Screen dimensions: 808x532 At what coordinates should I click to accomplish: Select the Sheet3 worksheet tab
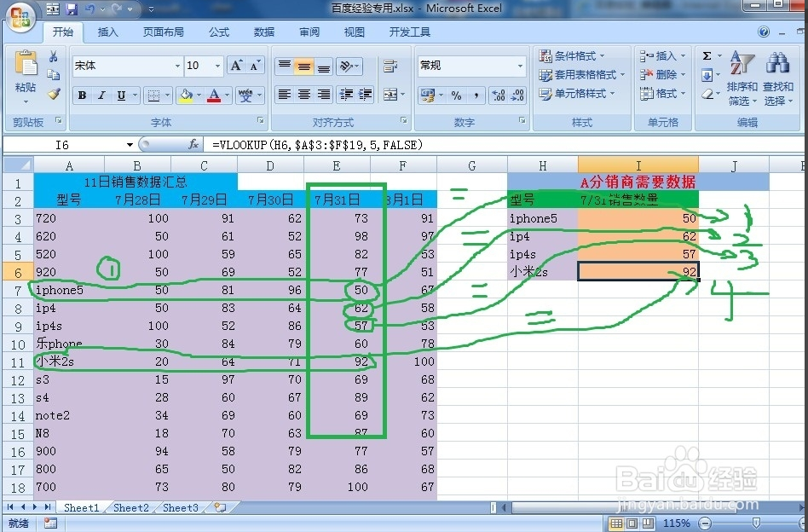click(x=181, y=508)
